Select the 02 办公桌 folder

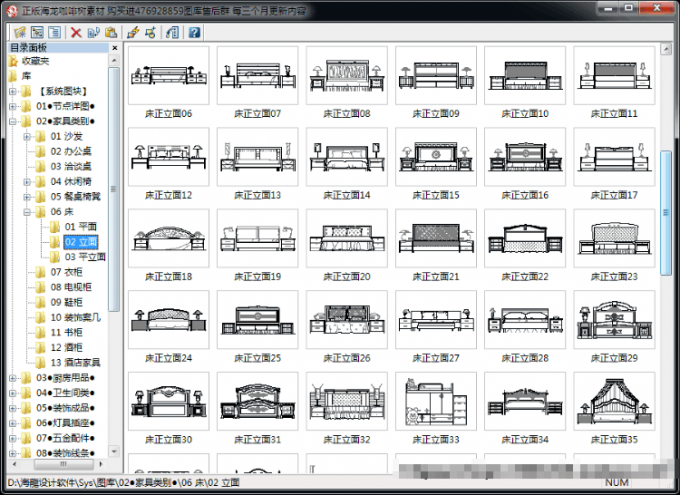[71, 151]
